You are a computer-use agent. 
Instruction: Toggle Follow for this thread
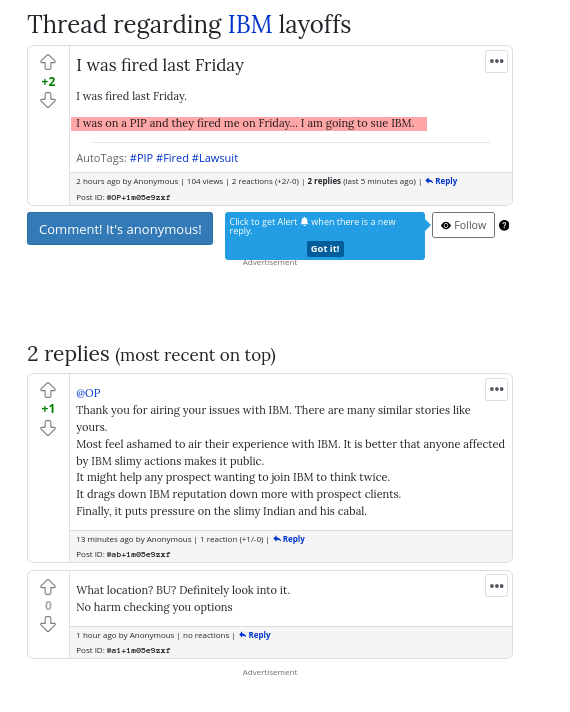[x=463, y=225]
